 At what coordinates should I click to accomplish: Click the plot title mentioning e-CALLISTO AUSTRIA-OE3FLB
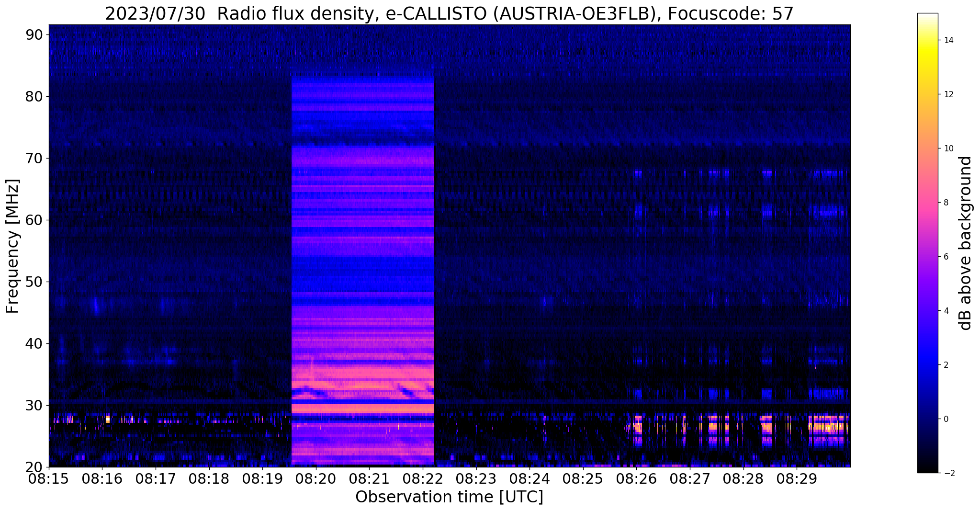449,13
